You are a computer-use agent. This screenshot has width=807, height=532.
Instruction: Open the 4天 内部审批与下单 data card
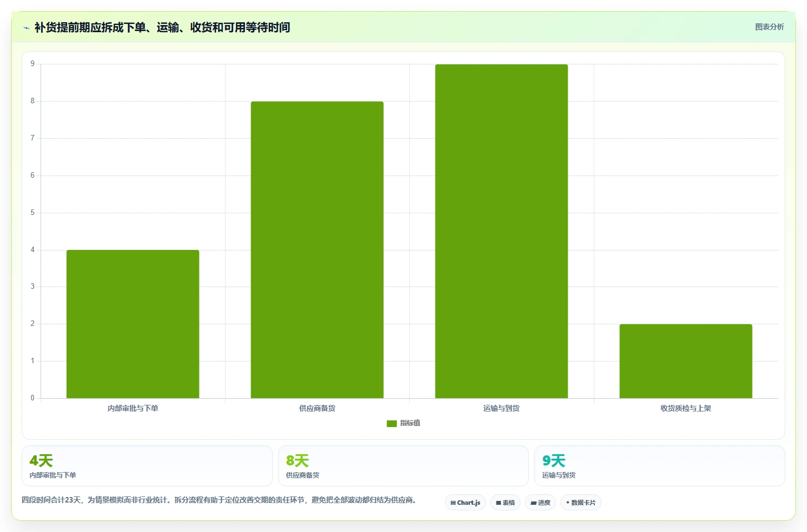(147, 466)
